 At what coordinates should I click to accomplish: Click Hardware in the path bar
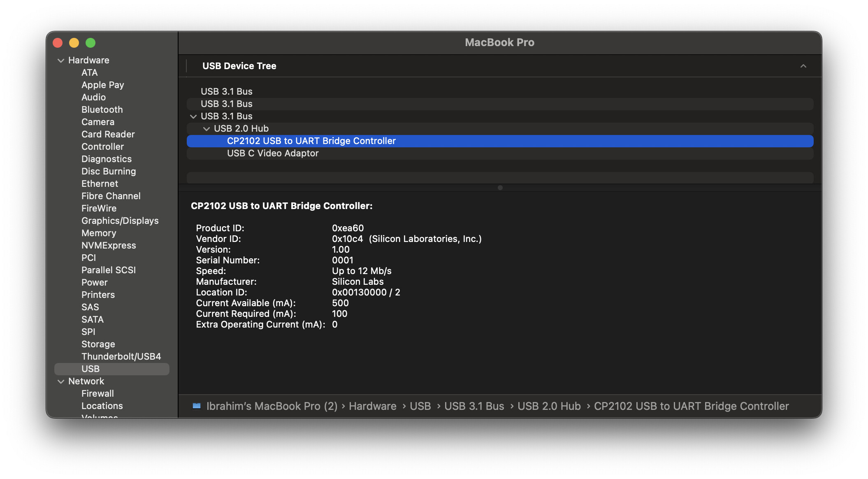(x=372, y=406)
